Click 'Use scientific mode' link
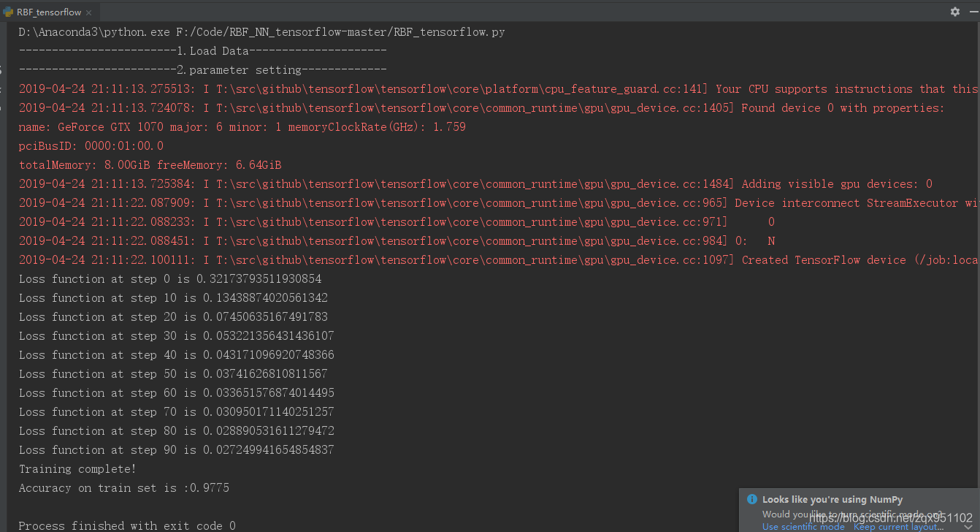The height and width of the screenshot is (532, 980). [803, 527]
